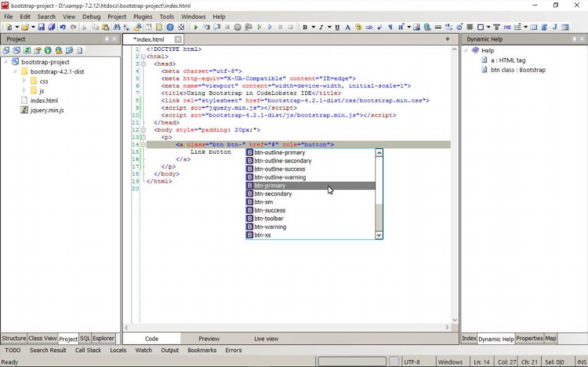Click the first Project panel toolbar icon
Viewport: 588px width, 367px height.
[x=5, y=50]
